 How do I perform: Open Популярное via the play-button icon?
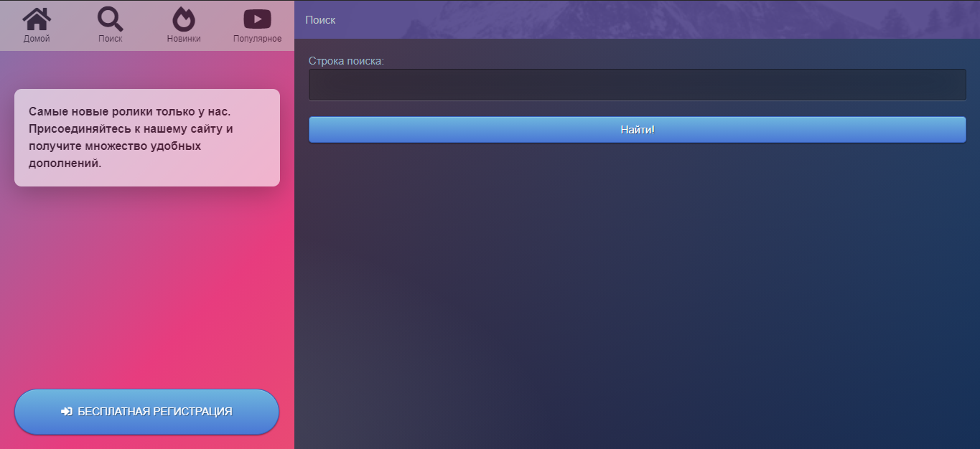click(257, 19)
